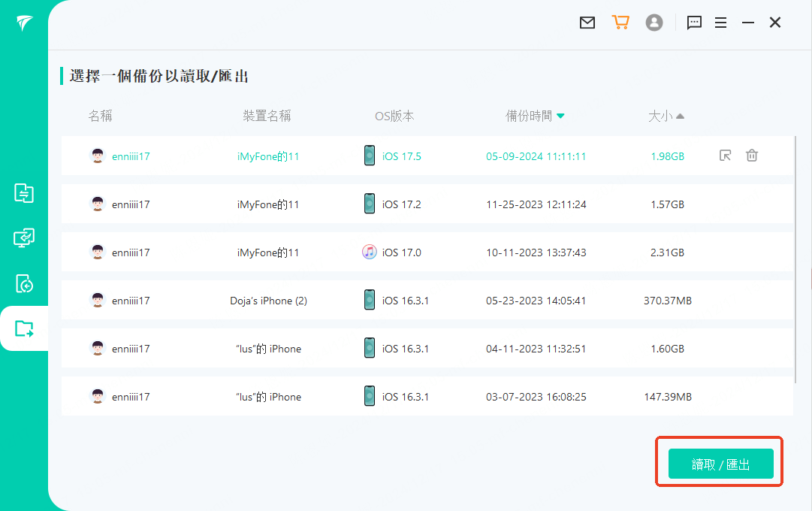
Task: Open the email contact icon
Action: click(587, 23)
